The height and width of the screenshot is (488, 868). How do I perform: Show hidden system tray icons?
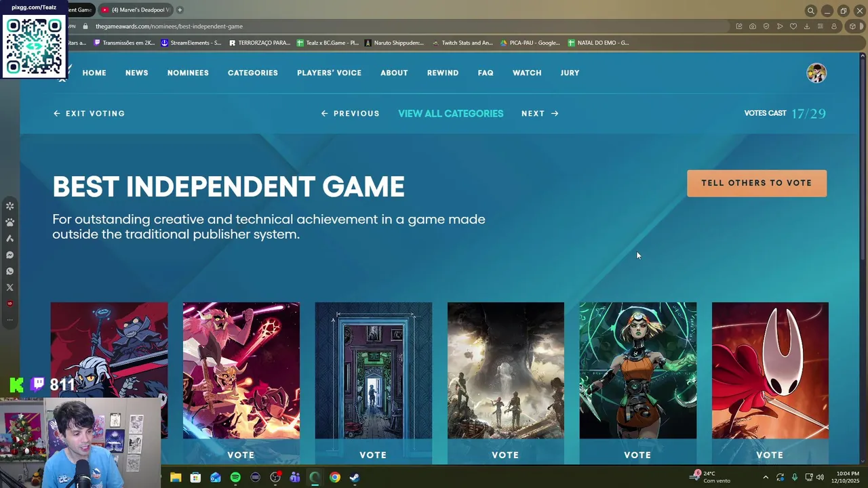[x=766, y=477]
